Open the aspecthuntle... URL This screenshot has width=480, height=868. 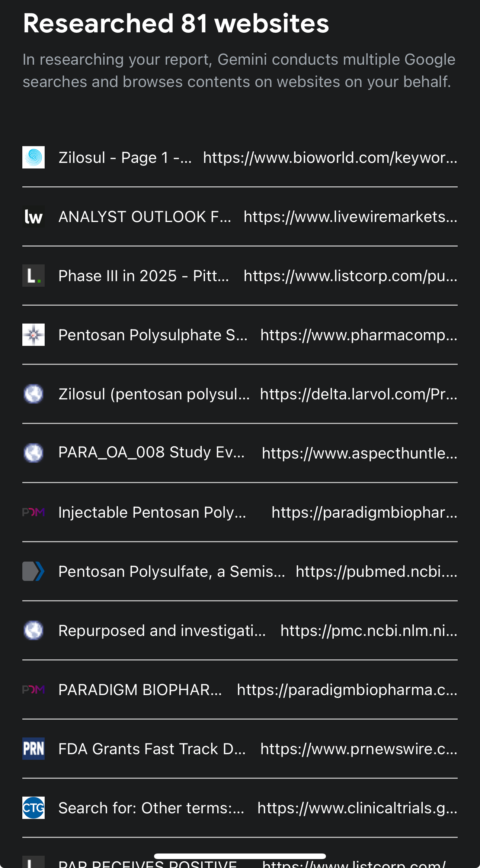(x=359, y=453)
